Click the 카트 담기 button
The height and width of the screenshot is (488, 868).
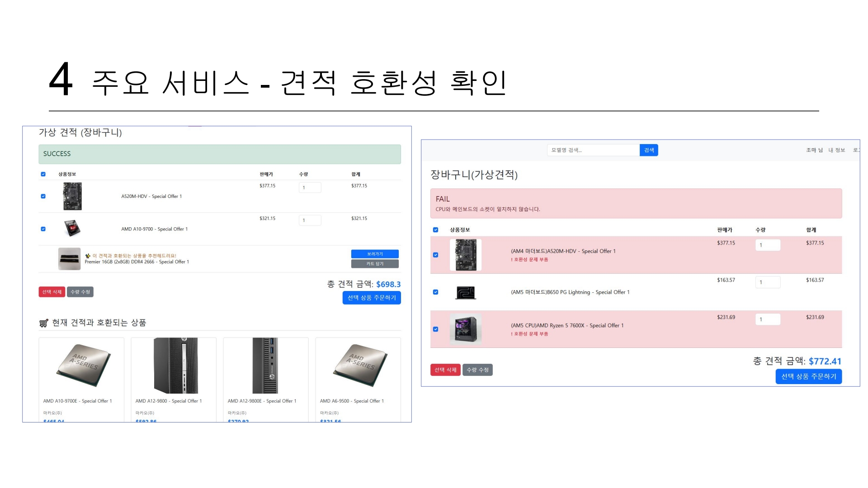(x=375, y=264)
